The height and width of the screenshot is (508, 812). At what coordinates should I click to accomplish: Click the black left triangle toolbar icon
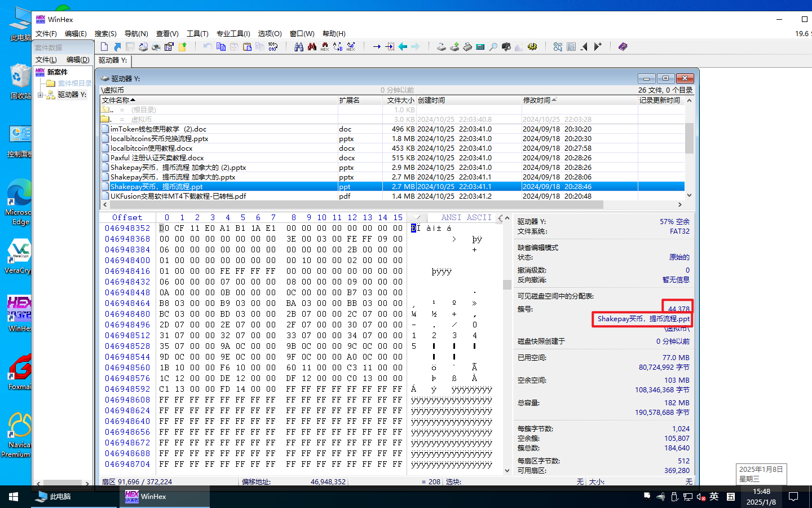[x=584, y=47]
